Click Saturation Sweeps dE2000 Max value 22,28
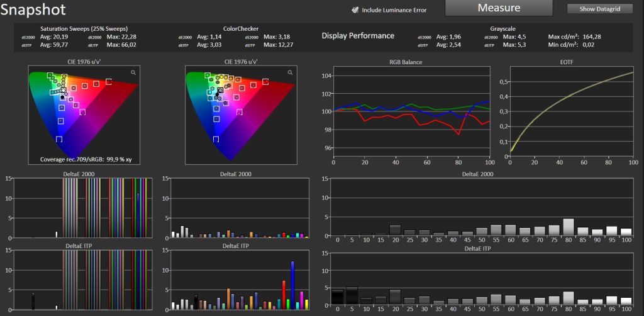644x316 pixels. pos(128,37)
